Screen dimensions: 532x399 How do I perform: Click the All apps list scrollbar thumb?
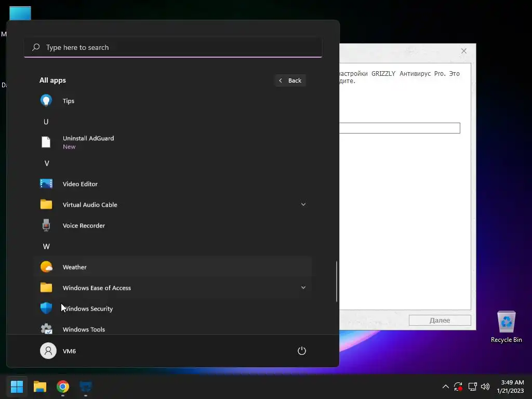click(337, 281)
